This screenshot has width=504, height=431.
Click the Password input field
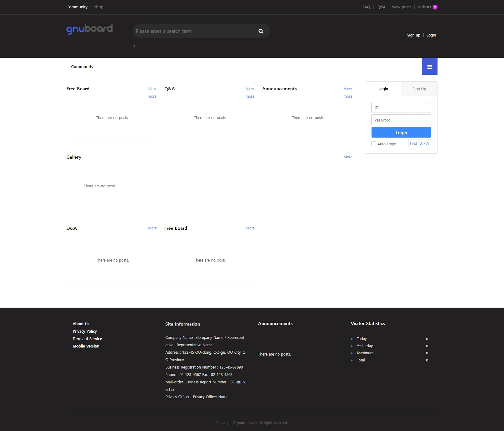point(401,120)
